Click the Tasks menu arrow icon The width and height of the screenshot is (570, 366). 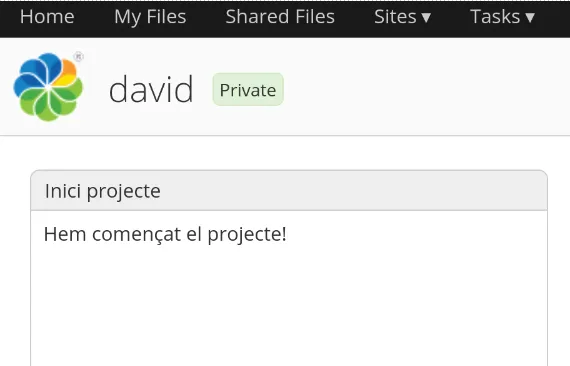click(x=530, y=17)
